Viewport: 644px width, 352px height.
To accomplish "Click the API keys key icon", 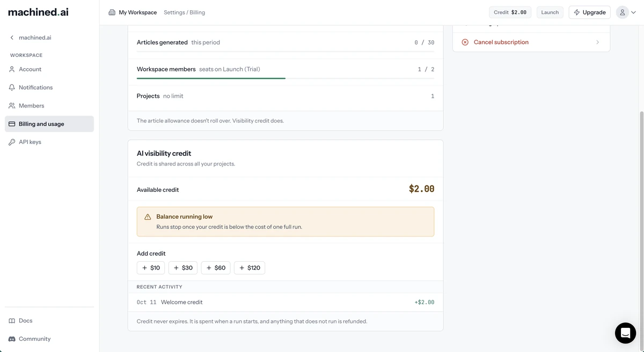I will [x=12, y=142].
